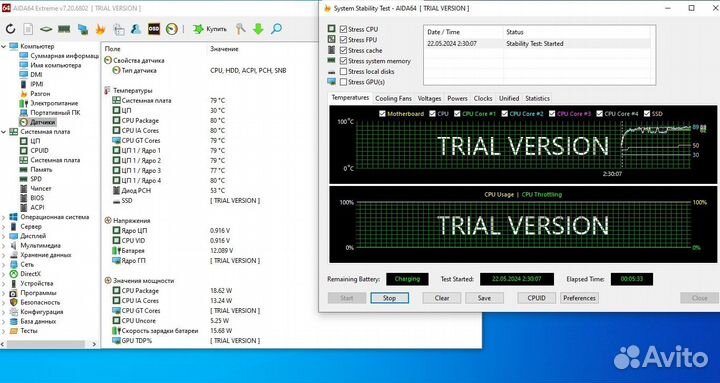
Task: Open the DMI tree item
Action: (36, 74)
